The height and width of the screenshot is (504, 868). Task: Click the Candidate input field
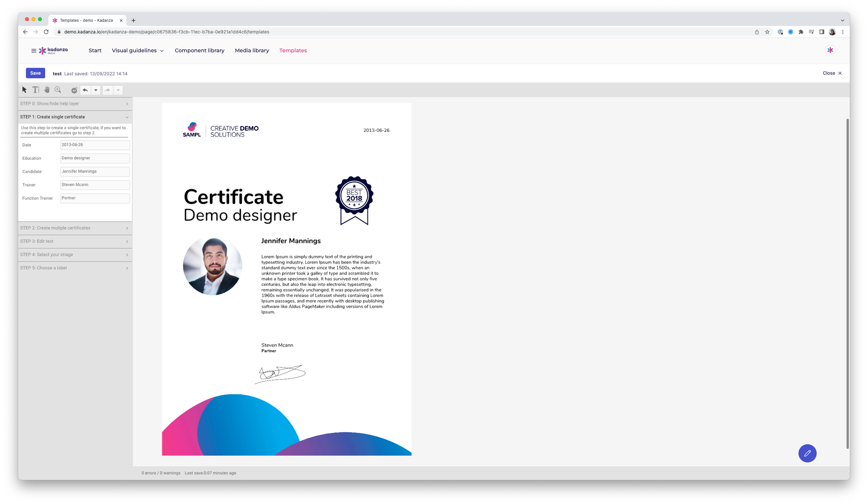point(95,171)
